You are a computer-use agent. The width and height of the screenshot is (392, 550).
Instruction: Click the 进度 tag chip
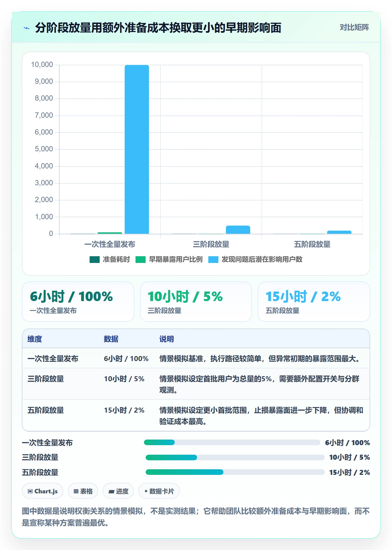pos(118,491)
